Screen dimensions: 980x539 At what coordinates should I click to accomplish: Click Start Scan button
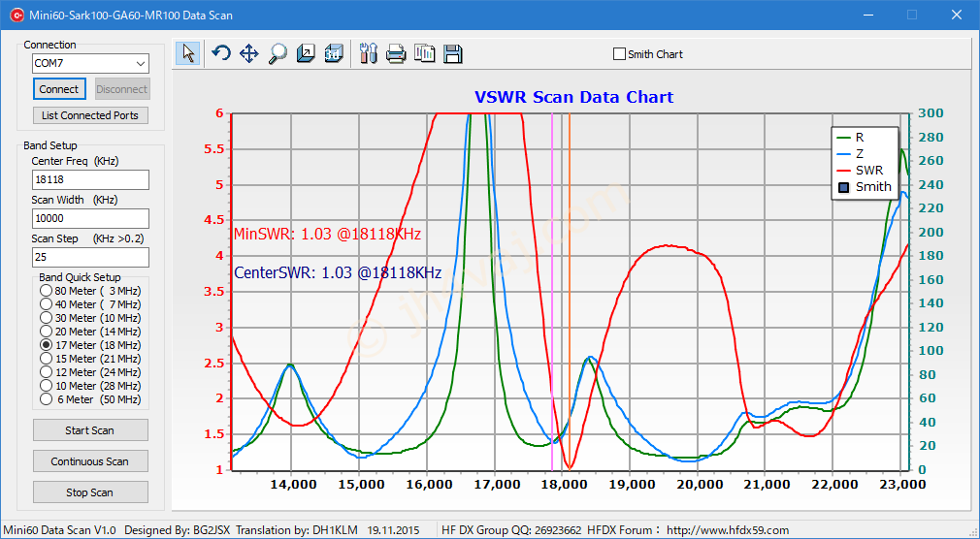click(90, 430)
